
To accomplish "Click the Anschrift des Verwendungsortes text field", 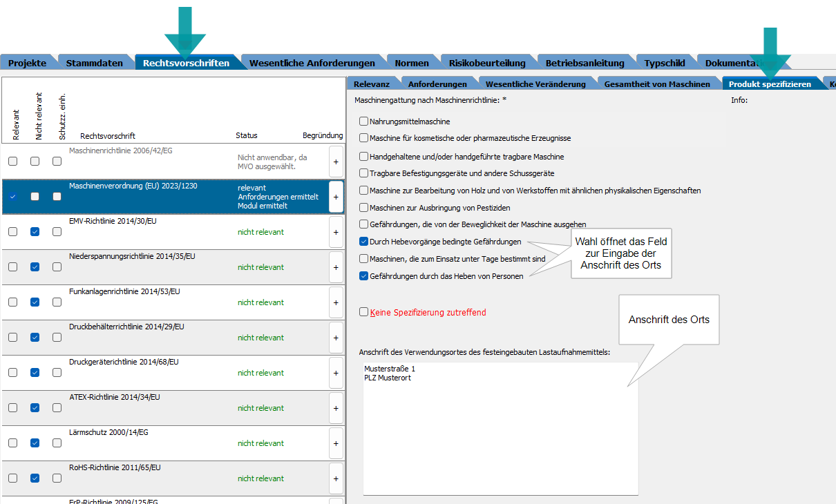I will click(x=500, y=428).
